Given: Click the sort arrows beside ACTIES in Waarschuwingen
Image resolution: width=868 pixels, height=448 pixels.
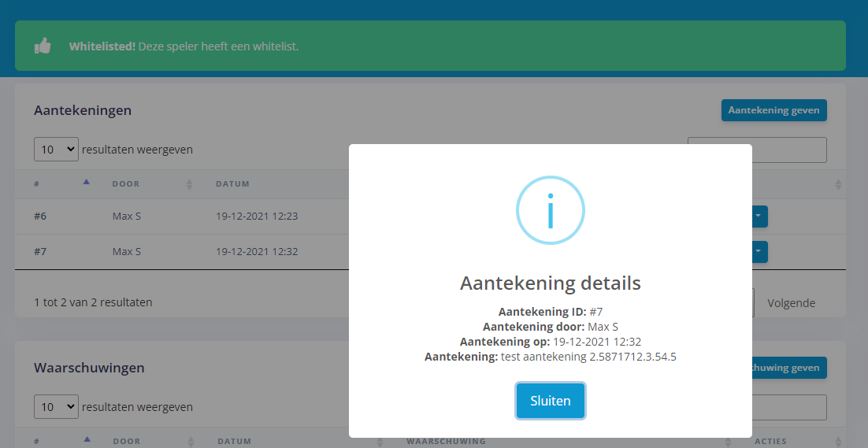Looking at the screenshot, I should point(838,441).
